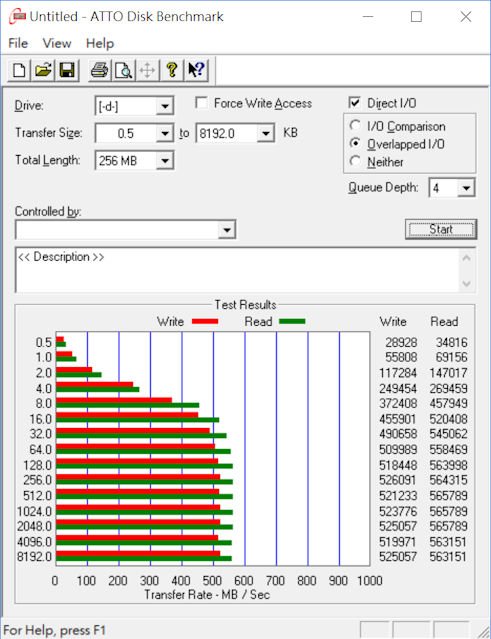The height and width of the screenshot is (639, 491).
Task: Open the View menu
Action: click(57, 43)
